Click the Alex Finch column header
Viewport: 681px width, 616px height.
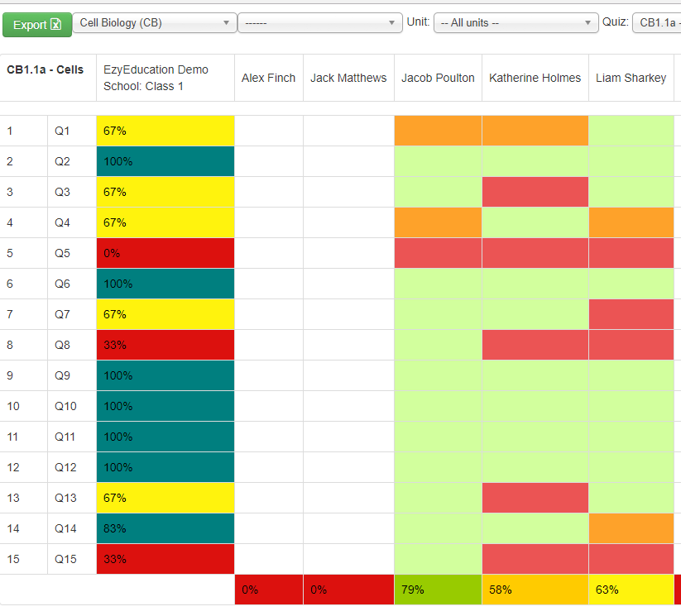pyautogui.click(x=268, y=78)
